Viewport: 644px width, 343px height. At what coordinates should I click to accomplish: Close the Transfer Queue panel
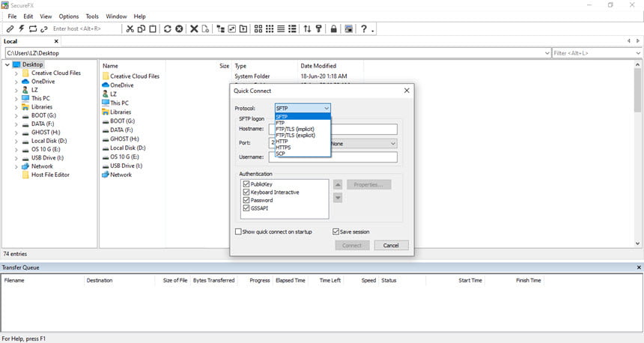pyautogui.click(x=639, y=267)
